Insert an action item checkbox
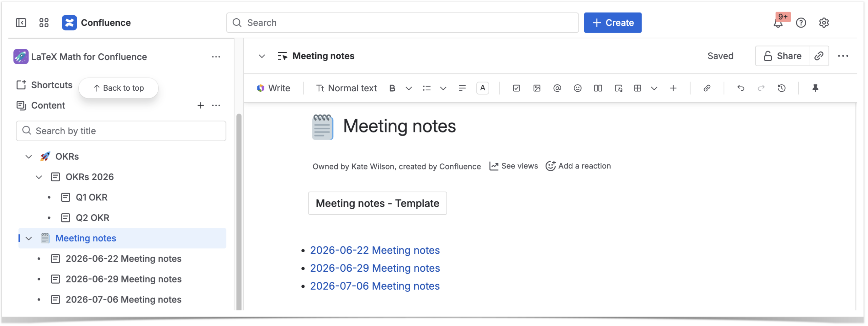Image resolution: width=868 pixels, height=326 pixels. coord(516,88)
